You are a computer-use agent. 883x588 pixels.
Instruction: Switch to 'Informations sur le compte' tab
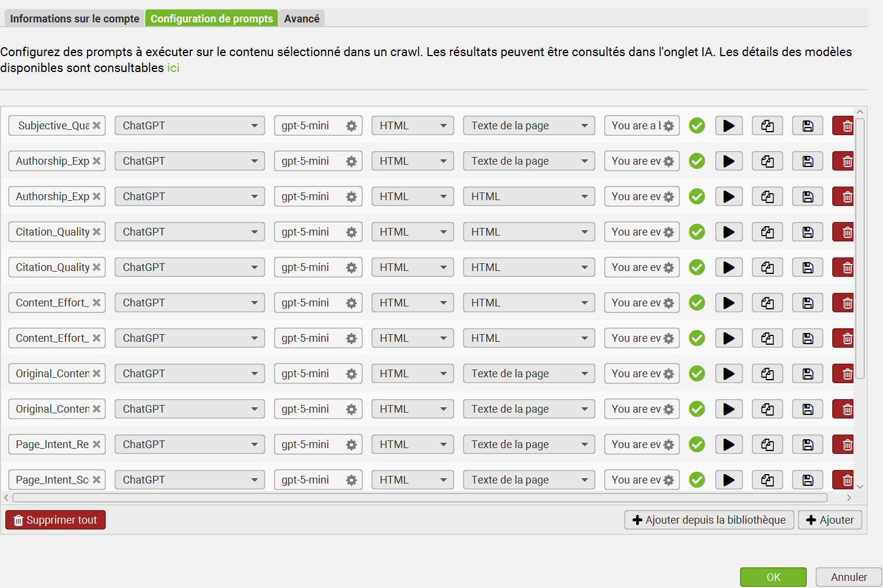pyautogui.click(x=74, y=19)
